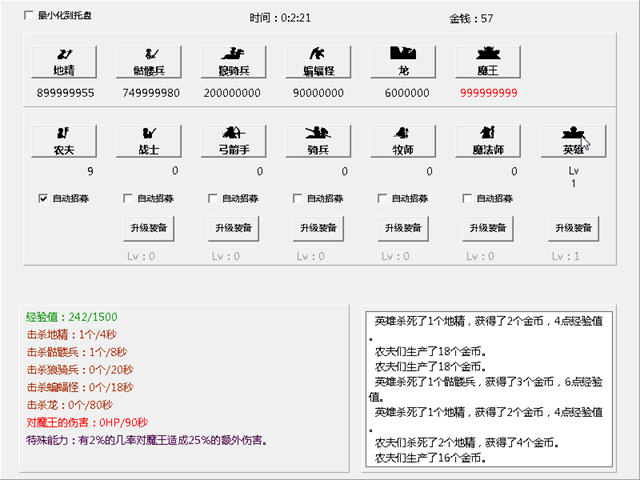Recruit a 农夫 farmer unit
Viewport: 640px width, 480px height.
click(x=64, y=141)
